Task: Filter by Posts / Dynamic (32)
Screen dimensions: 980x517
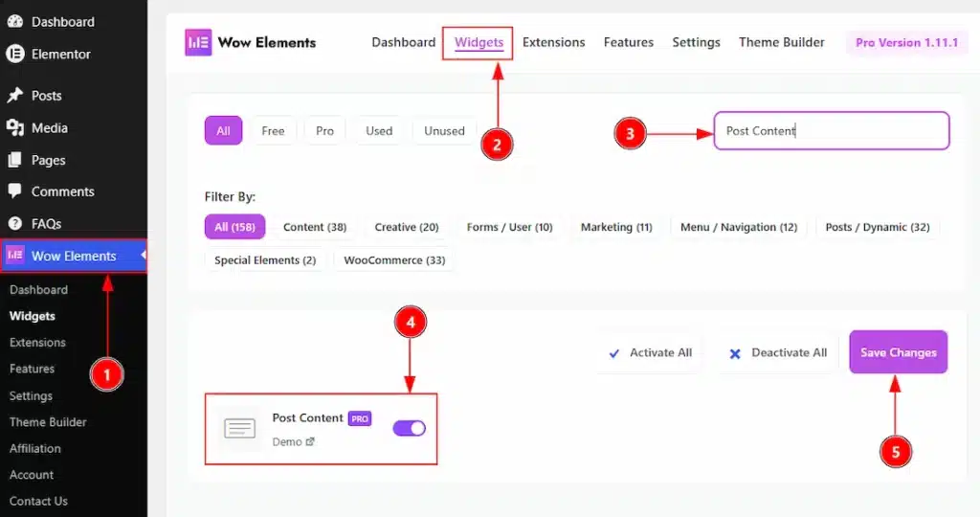Action: 878,227
